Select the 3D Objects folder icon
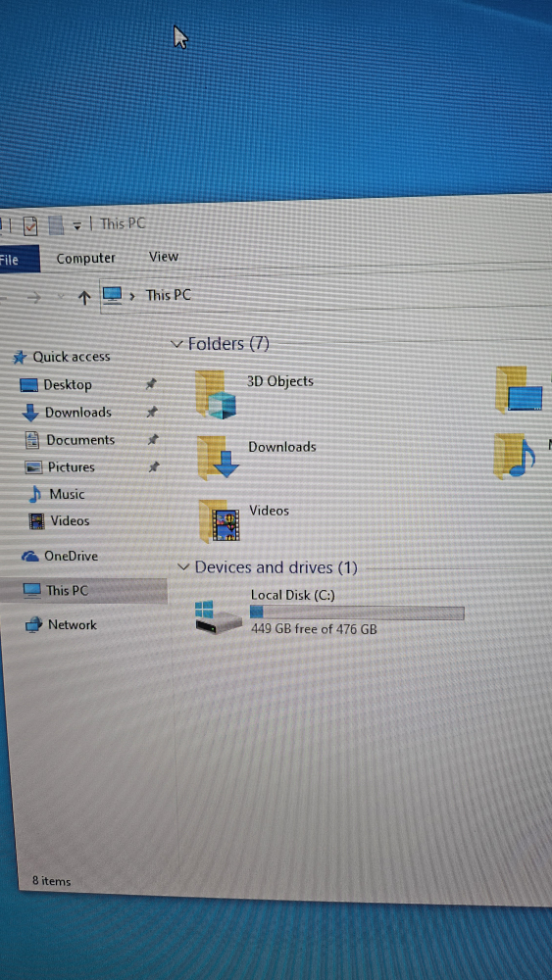This screenshot has height=980, width=552. point(216,394)
